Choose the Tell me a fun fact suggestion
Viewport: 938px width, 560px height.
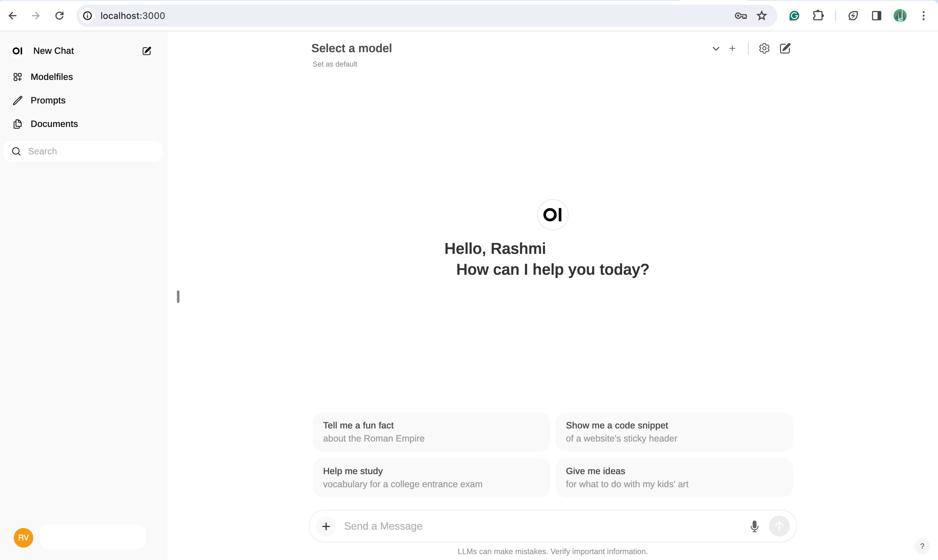(x=430, y=432)
